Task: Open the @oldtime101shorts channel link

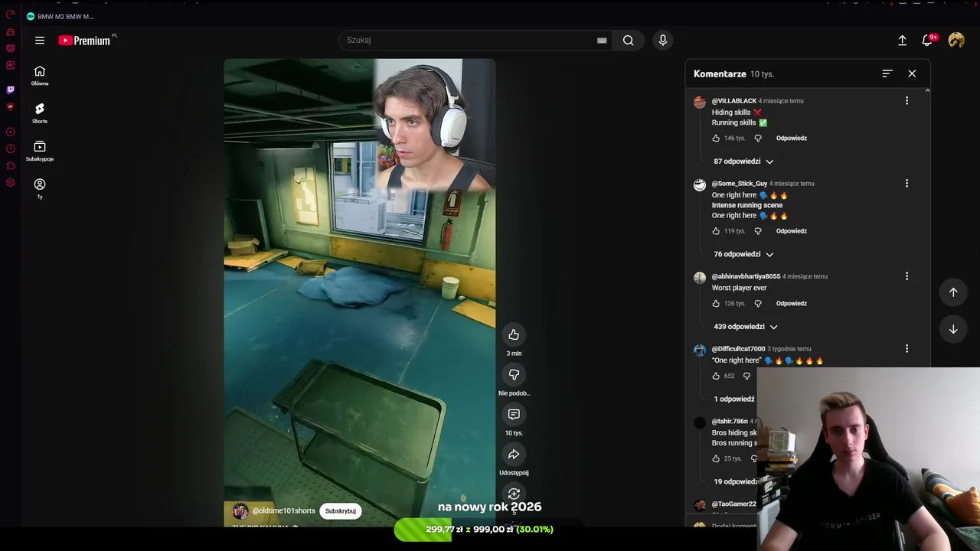Action: (284, 511)
